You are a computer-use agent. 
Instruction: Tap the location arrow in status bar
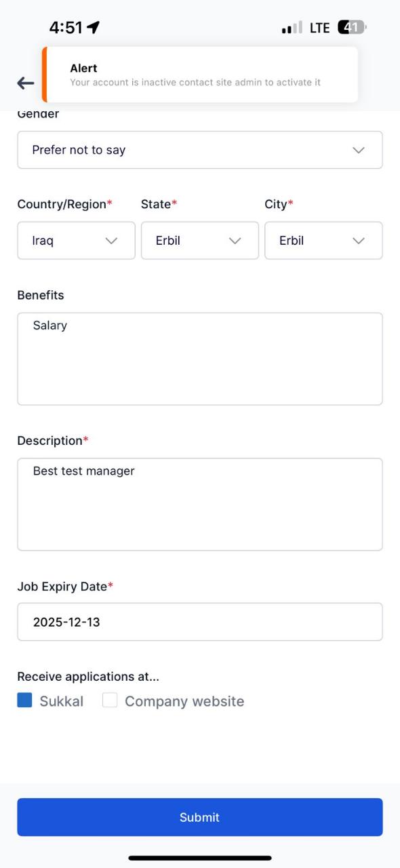pos(94,27)
